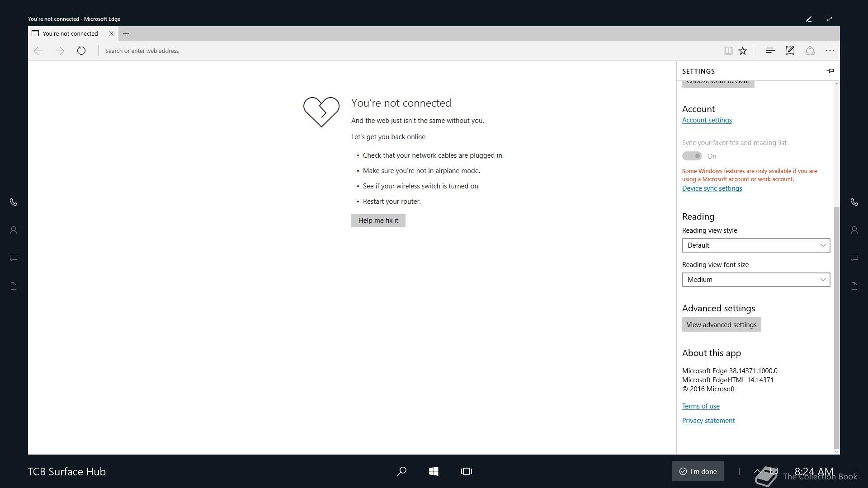Open Search from the taskbar magnifier

pos(401,471)
